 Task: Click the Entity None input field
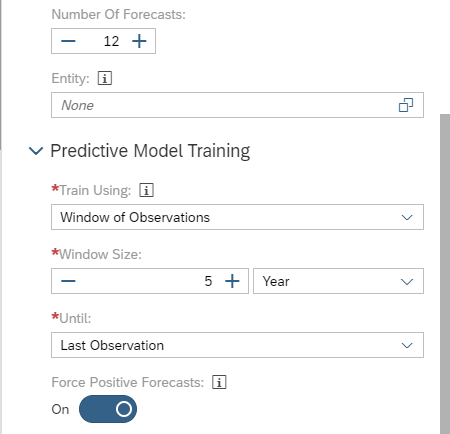[237, 105]
